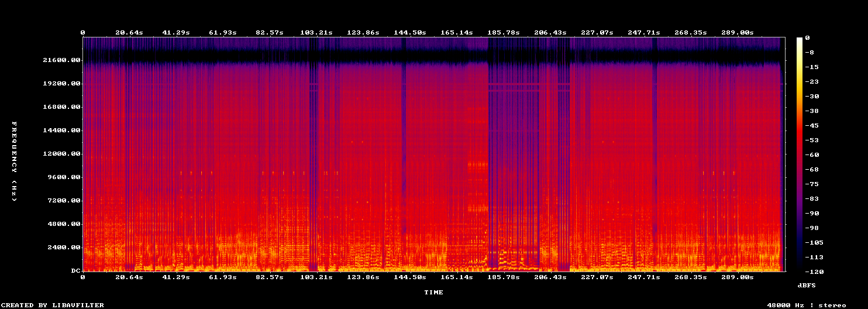Select the 9600.00 frequency axis label

point(63,177)
